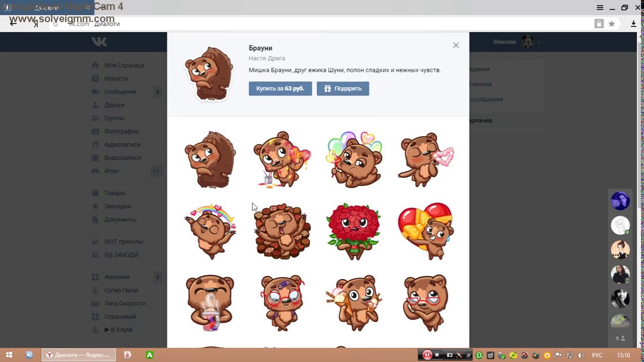Open Лига Скорости app link
The height and width of the screenshot is (362, 644).
(125, 303)
